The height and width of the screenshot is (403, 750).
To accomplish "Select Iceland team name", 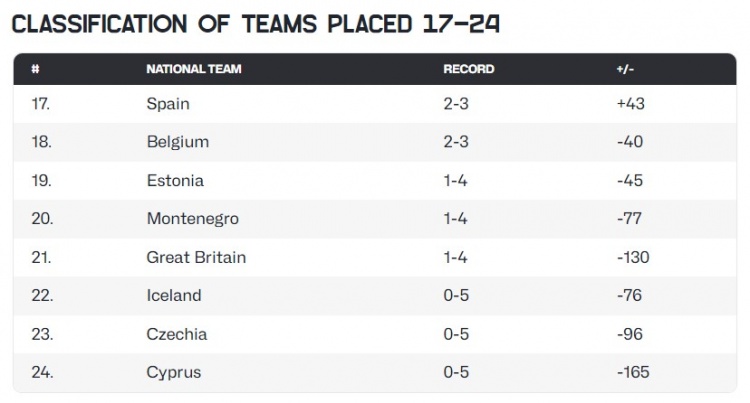I will [x=174, y=295].
